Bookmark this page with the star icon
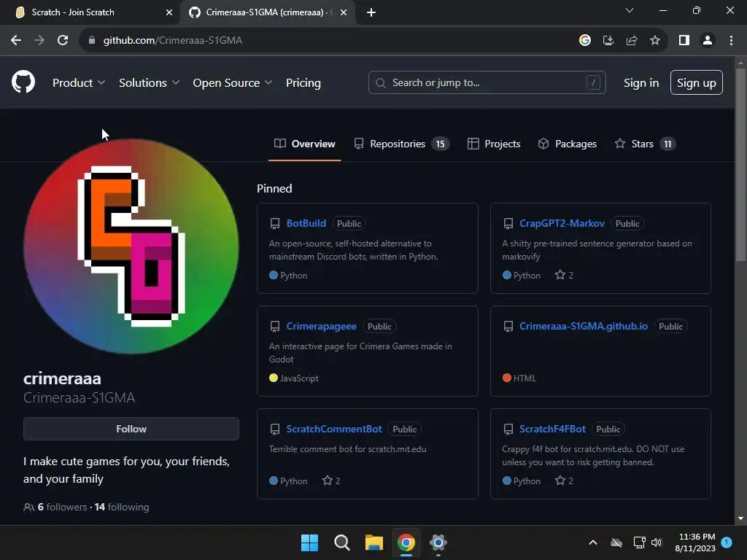The image size is (747, 560). pyautogui.click(x=655, y=40)
